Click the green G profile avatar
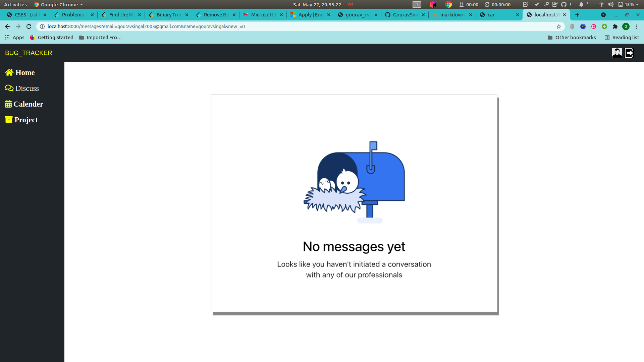644x362 pixels. (x=626, y=26)
